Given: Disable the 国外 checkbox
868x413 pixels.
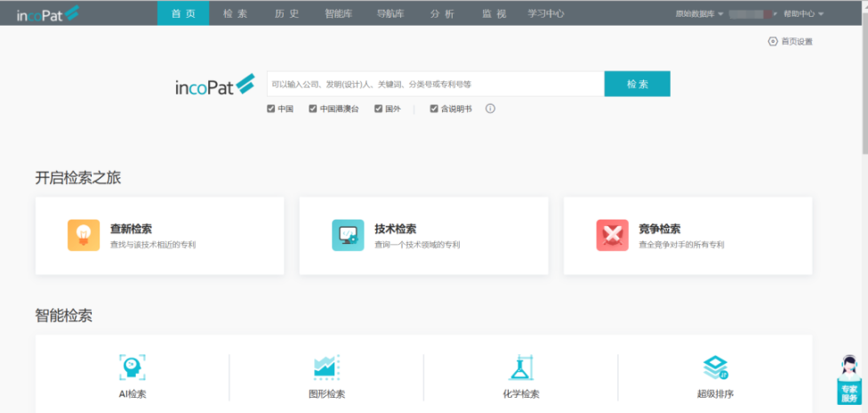Looking at the screenshot, I should [x=378, y=109].
